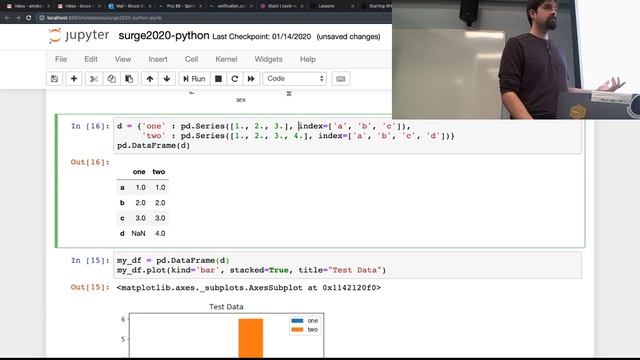Go back with the browser back arrow
Screen dimensions: 640x360
7,18
